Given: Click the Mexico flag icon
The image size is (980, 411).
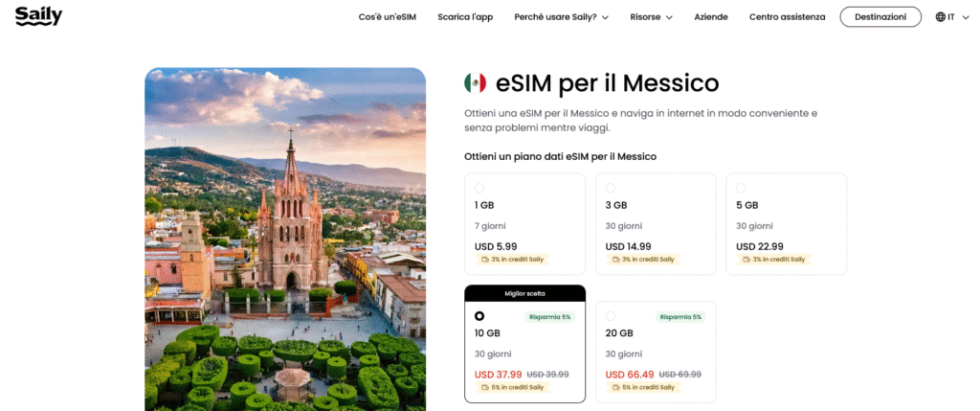Looking at the screenshot, I should point(475,83).
